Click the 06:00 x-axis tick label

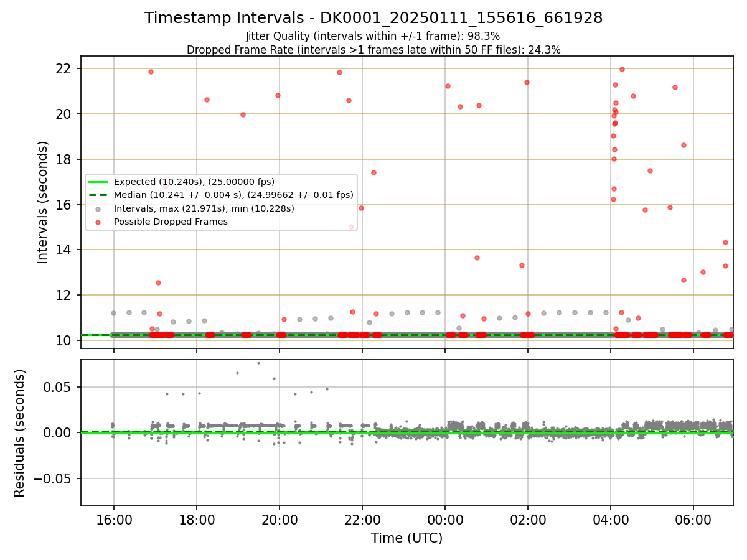(x=693, y=520)
